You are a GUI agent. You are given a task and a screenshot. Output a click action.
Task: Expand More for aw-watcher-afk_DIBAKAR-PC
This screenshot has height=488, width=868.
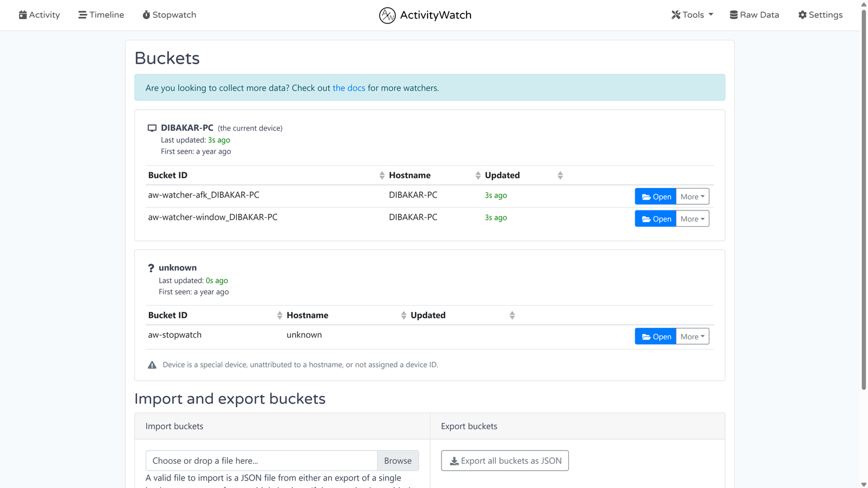693,197
